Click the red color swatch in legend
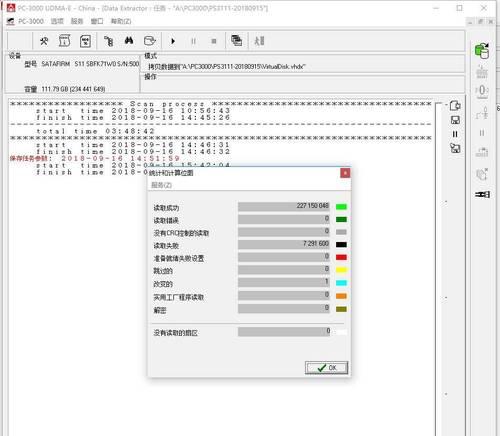This screenshot has width=500, height=436. [x=341, y=257]
